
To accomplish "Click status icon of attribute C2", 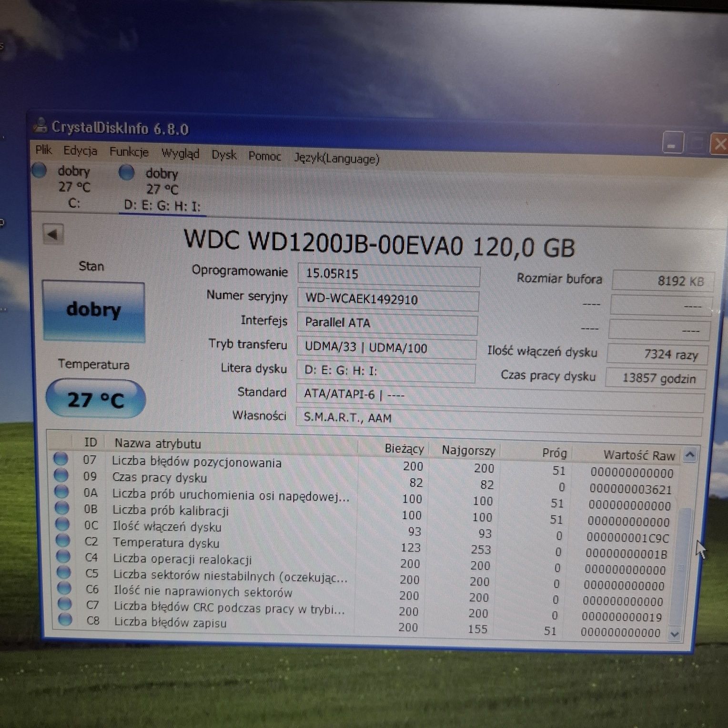I will tap(63, 540).
